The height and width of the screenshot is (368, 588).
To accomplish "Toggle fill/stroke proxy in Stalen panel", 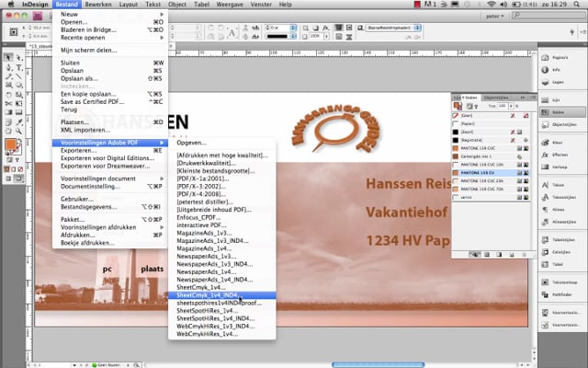I will (x=458, y=107).
